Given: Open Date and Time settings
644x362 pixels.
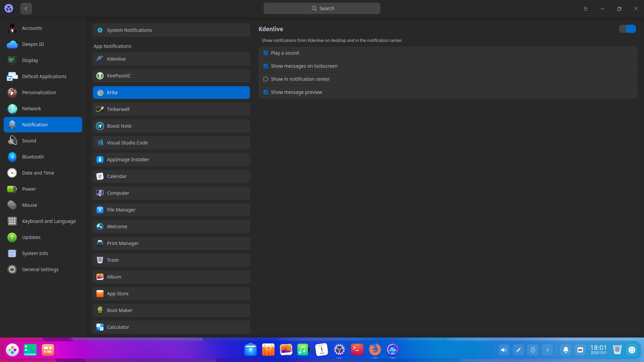Looking at the screenshot, I should (x=38, y=173).
